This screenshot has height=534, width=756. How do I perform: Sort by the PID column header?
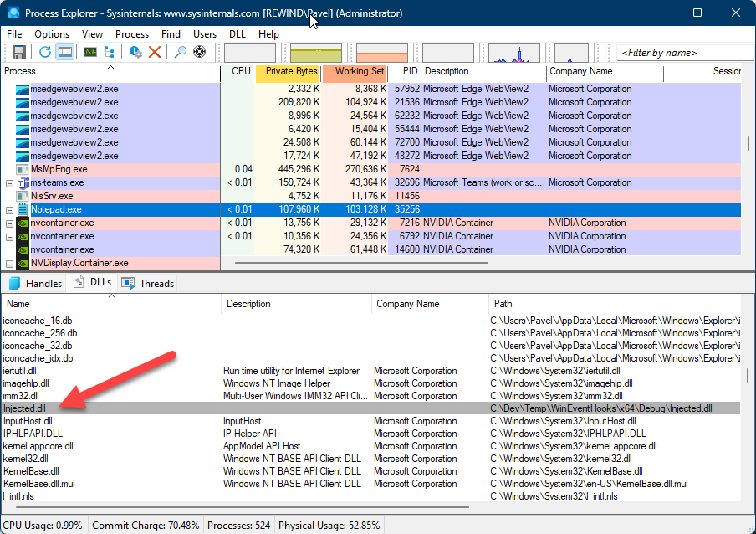click(x=405, y=71)
